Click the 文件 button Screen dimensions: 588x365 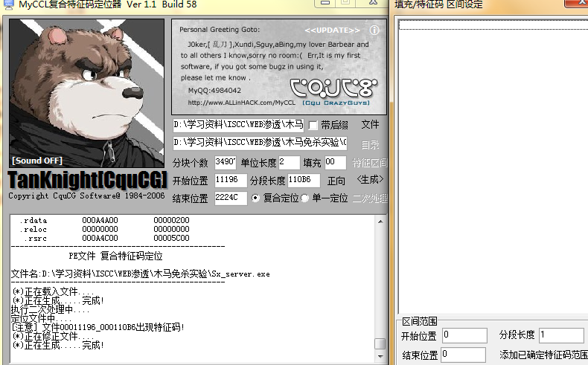pyautogui.click(x=370, y=124)
